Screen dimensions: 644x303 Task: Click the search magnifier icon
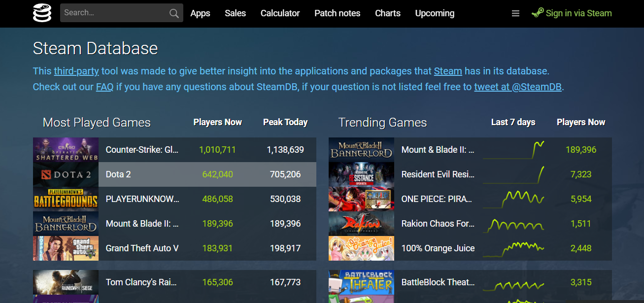pos(174,13)
